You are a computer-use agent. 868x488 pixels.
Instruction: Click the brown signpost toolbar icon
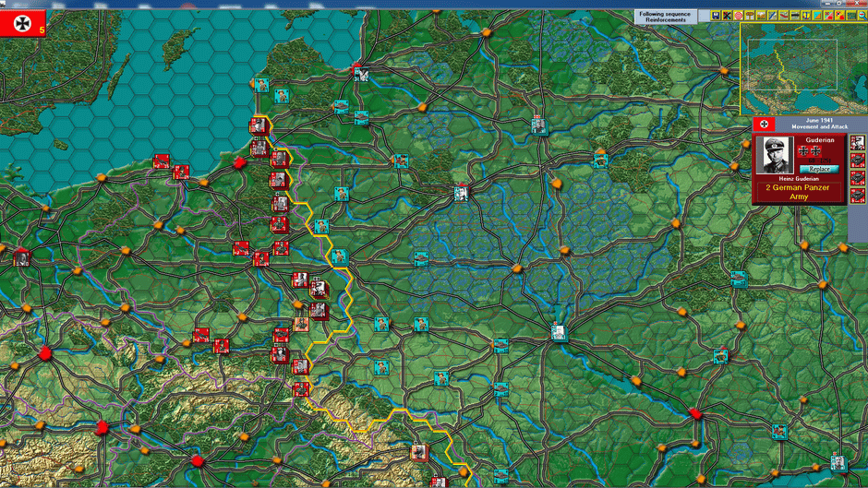point(750,16)
